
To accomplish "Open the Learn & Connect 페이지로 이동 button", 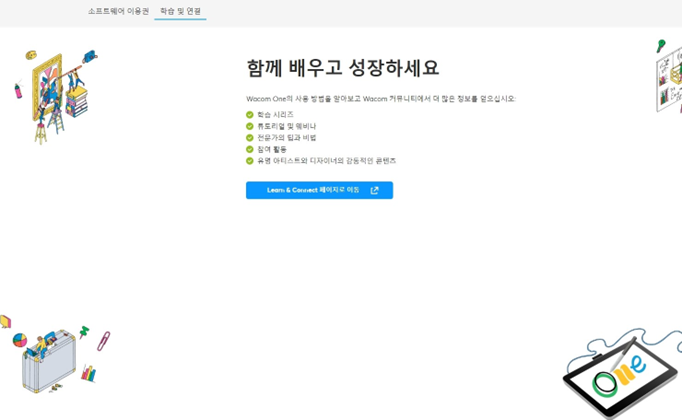I will 319,190.
